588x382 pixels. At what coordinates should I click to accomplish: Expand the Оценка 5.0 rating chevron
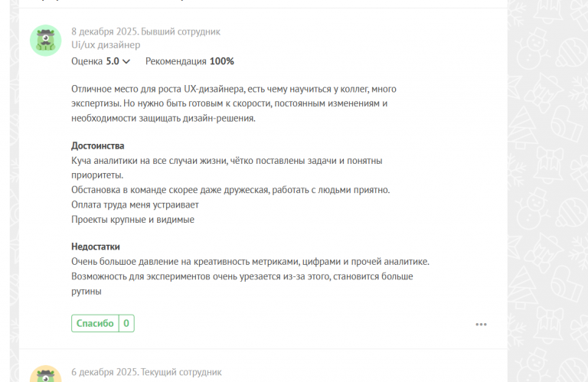126,61
